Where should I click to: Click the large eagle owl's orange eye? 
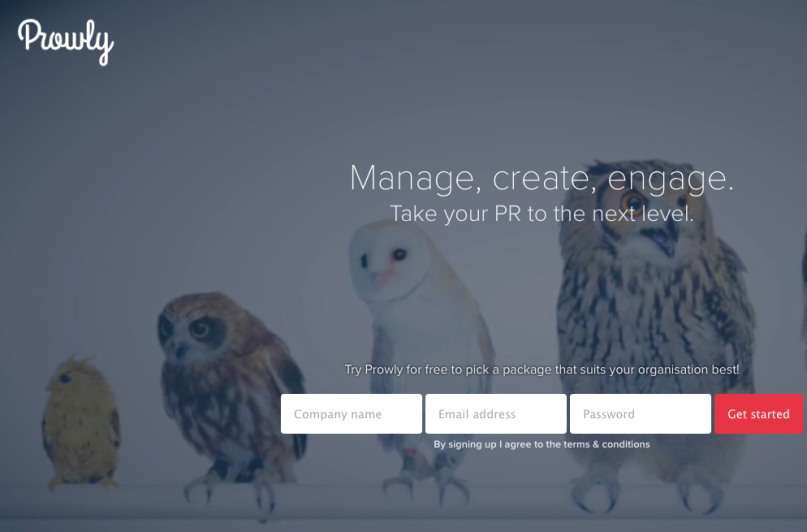click(633, 202)
